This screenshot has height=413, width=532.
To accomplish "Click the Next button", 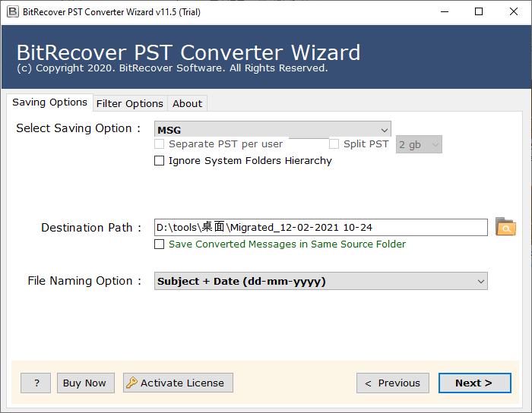I will pyautogui.click(x=475, y=383).
